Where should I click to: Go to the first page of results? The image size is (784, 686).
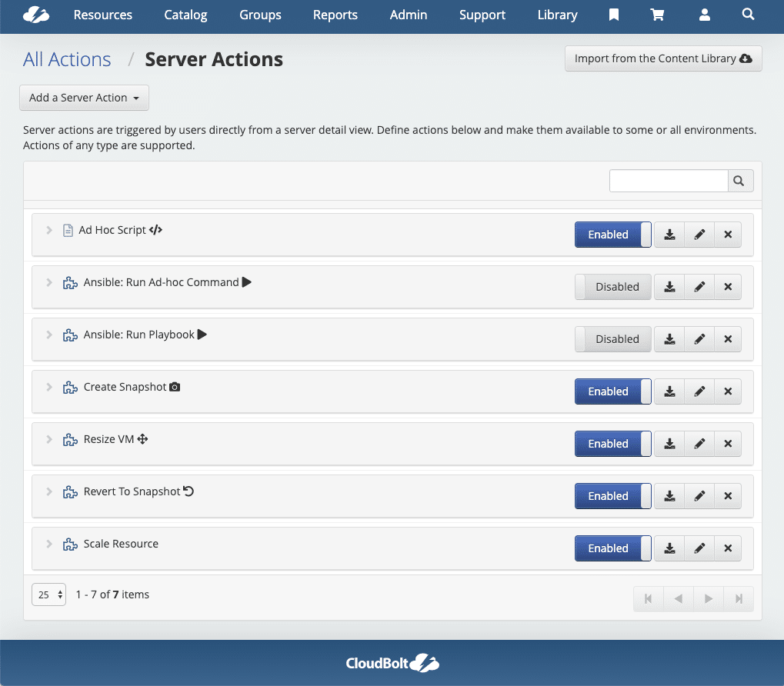[648, 598]
